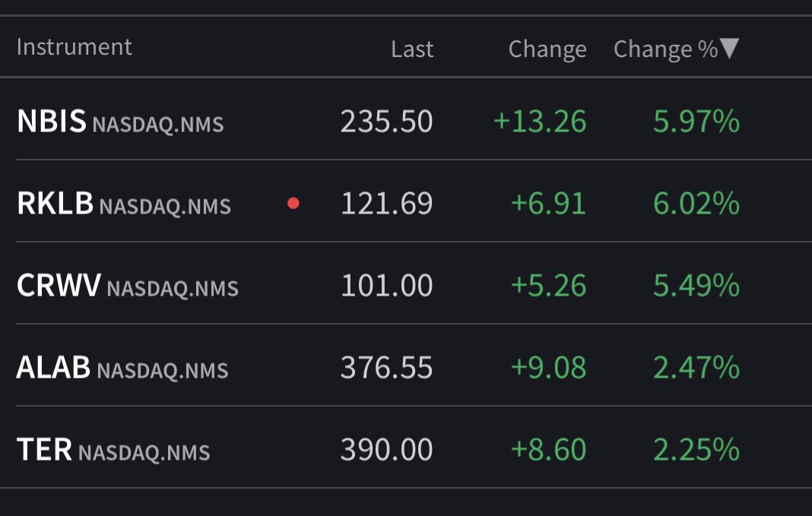Click the 2.25% change percentage

click(696, 450)
